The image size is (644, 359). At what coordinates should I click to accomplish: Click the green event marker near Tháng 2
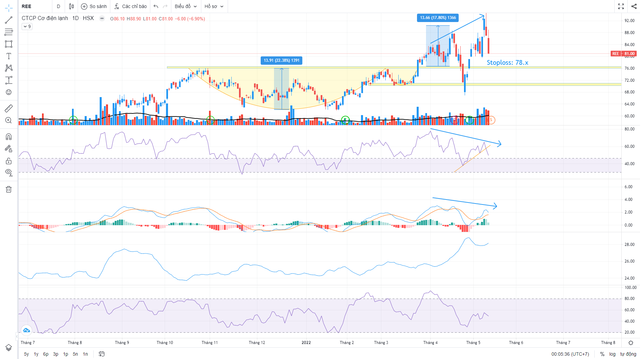tap(346, 120)
